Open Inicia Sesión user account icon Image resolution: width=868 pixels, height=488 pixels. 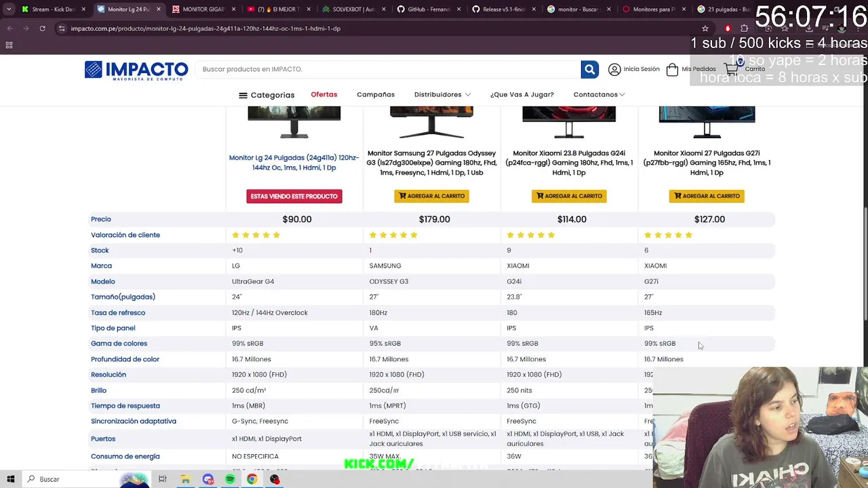[x=614, y=69]
